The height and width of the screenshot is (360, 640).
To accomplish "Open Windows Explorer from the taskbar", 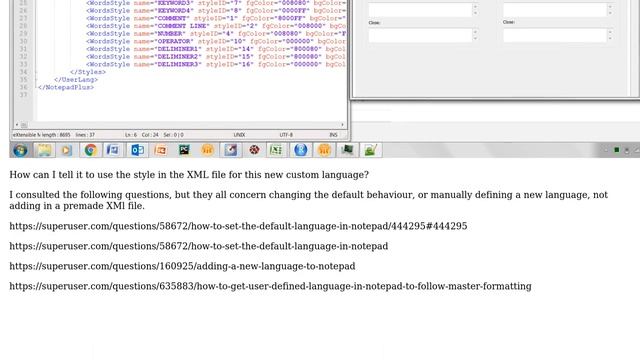I will [x=44, y=150].
